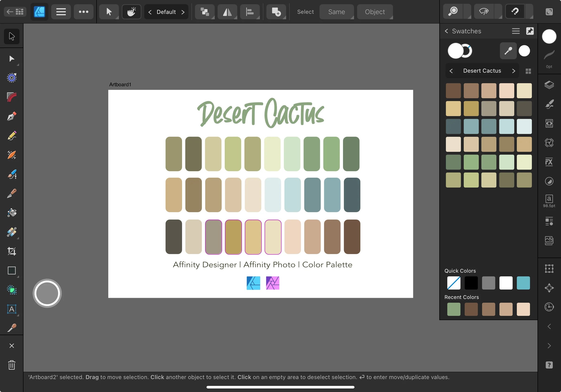Select the Artistic Text tool
561x392 pixels.
(x=12, y=309)
